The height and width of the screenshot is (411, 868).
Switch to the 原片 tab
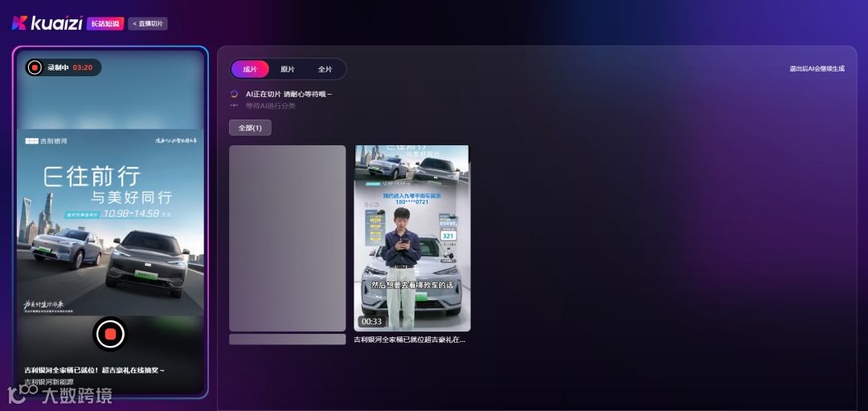click(x=287, y=69)
